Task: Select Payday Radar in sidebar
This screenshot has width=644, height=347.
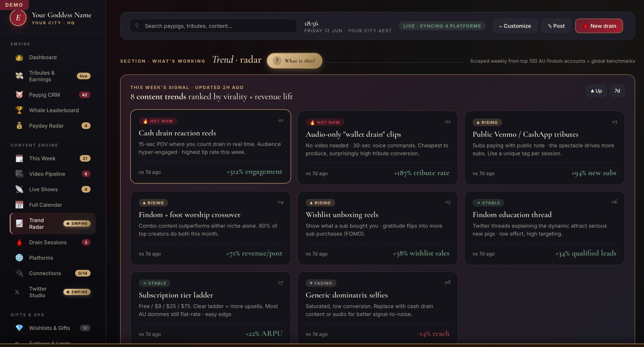Action: point(53,126)
